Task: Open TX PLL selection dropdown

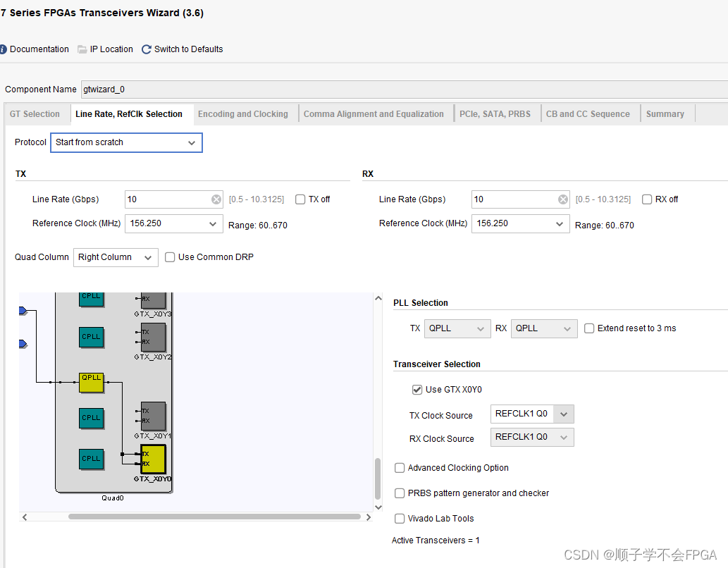Action: (457, 328)
